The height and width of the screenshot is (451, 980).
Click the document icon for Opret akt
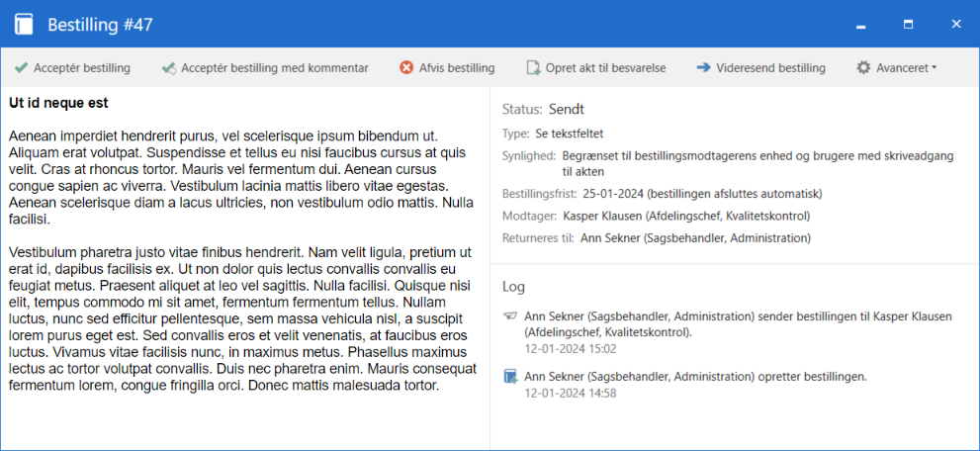(x=533, y=68)
